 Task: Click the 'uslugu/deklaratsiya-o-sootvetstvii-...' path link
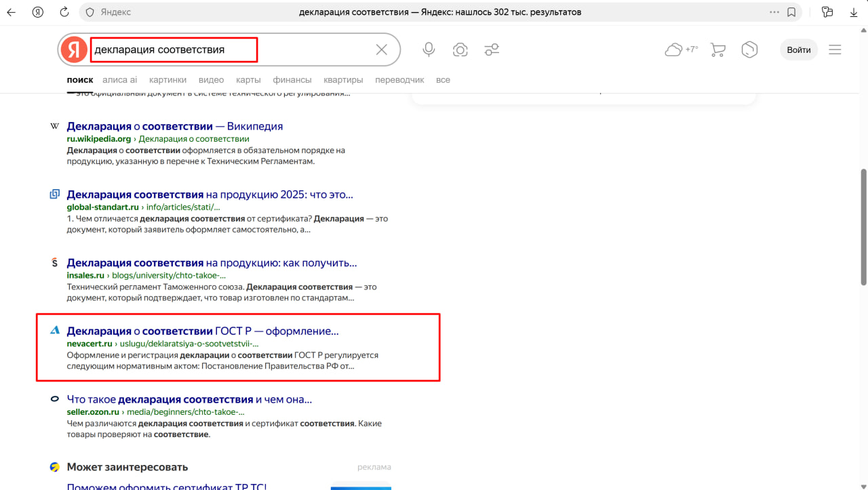pos(189,344)
